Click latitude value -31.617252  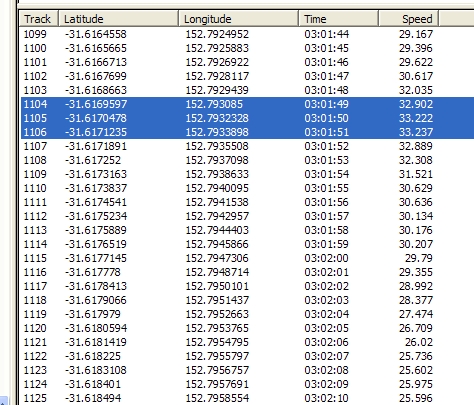(x=93, y=160)
